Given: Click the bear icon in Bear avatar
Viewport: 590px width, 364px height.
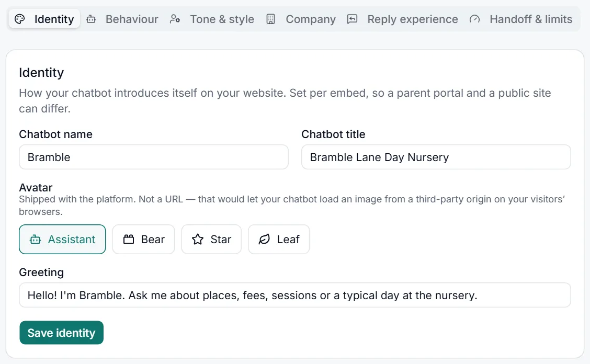Looking at the screenshot, I should [x=129, y=240].
